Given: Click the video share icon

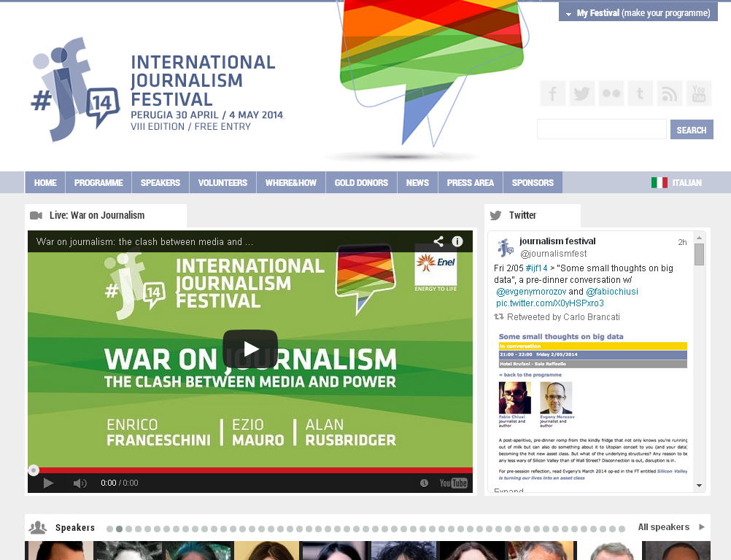Looking at the screenshot, I should click(x=438, y=241).
